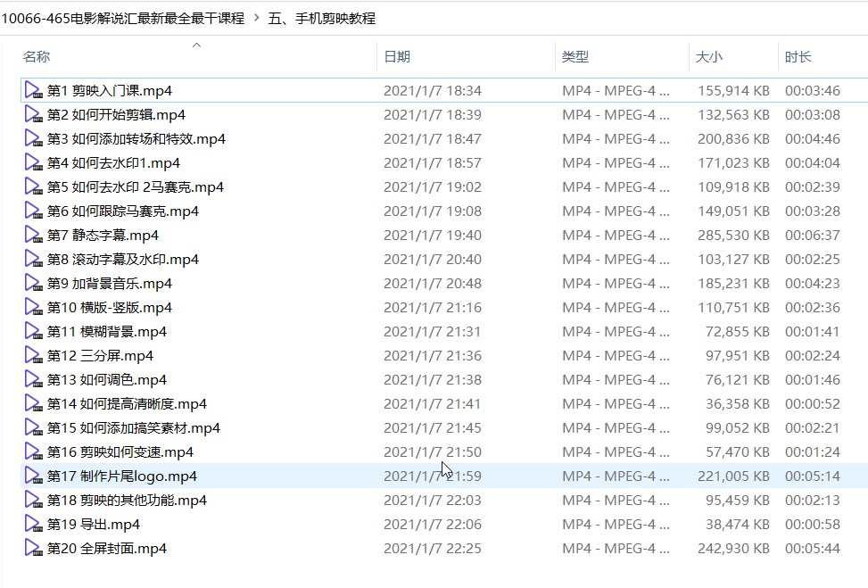Click the icon of 第19 导出.mp4
The width and height of the screenshot is (868, 588).
tap(33, 524)
